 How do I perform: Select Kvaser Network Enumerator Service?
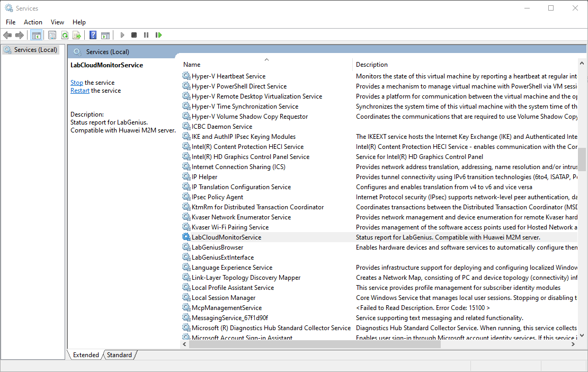pos(241,217)
